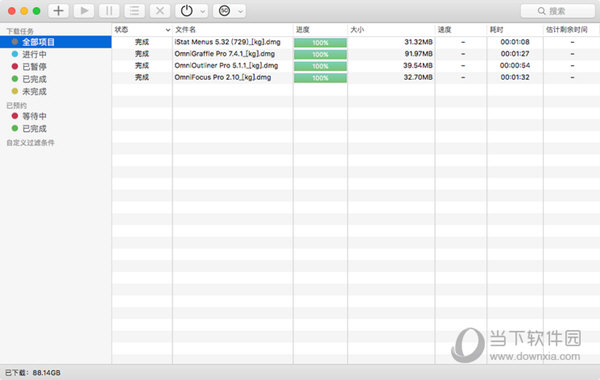Open the speed limit dropdown arrow

(x=240, y=11)
